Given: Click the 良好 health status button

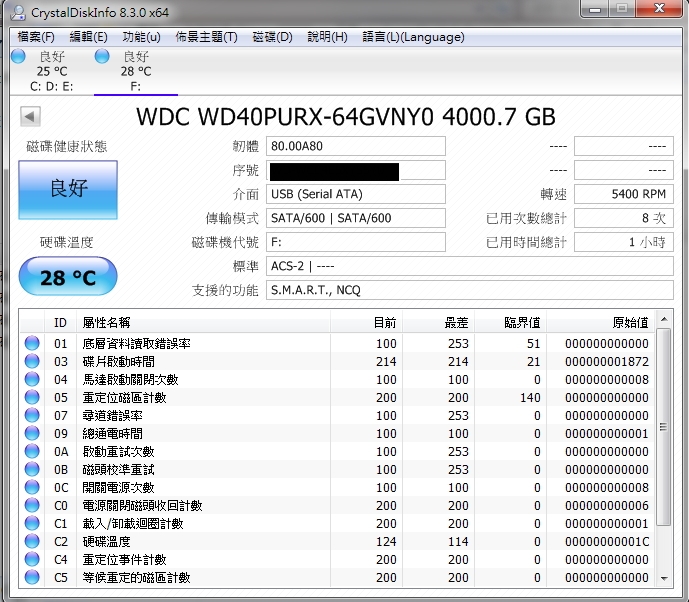Looking at the screenshot, I should click(68, 189).
